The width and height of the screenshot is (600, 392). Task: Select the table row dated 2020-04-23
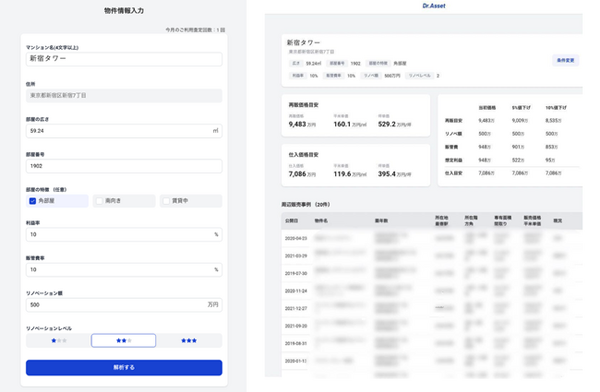click(x=432, y=238)
